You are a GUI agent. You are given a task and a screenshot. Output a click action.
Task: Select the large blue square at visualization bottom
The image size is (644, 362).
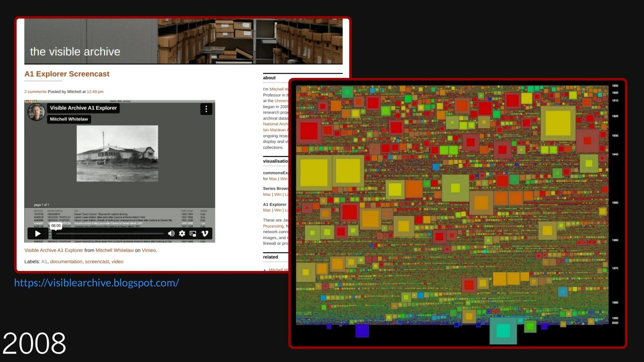(362, 331)
